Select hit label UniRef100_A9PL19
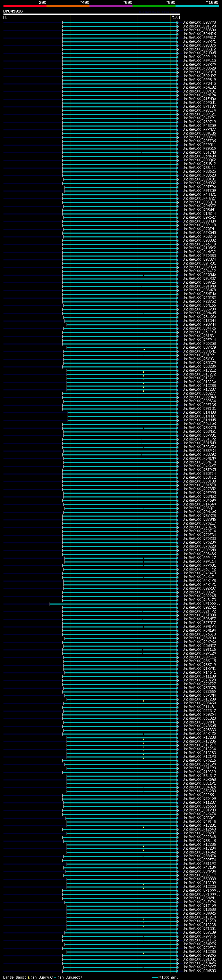The image size is (222, 980). [199, 57]
